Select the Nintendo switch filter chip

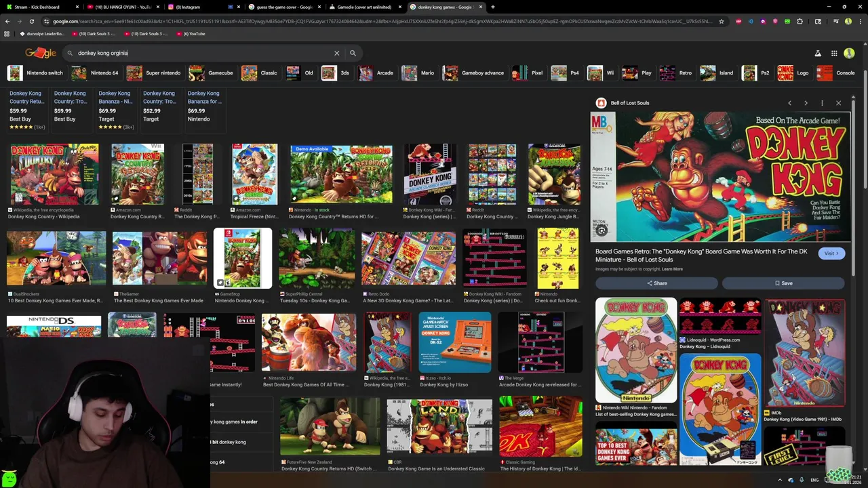click(36, 73)
